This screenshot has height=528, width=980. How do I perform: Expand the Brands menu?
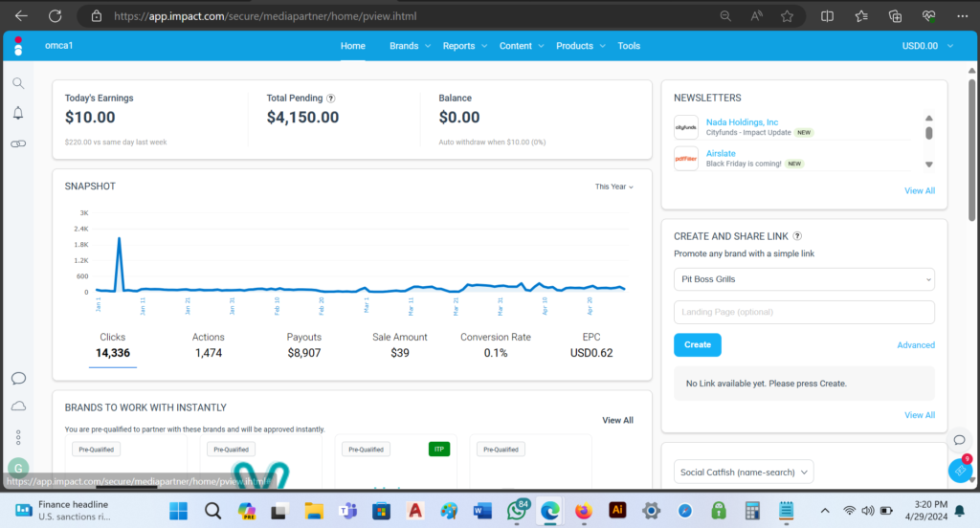click(x=410, y=46)
